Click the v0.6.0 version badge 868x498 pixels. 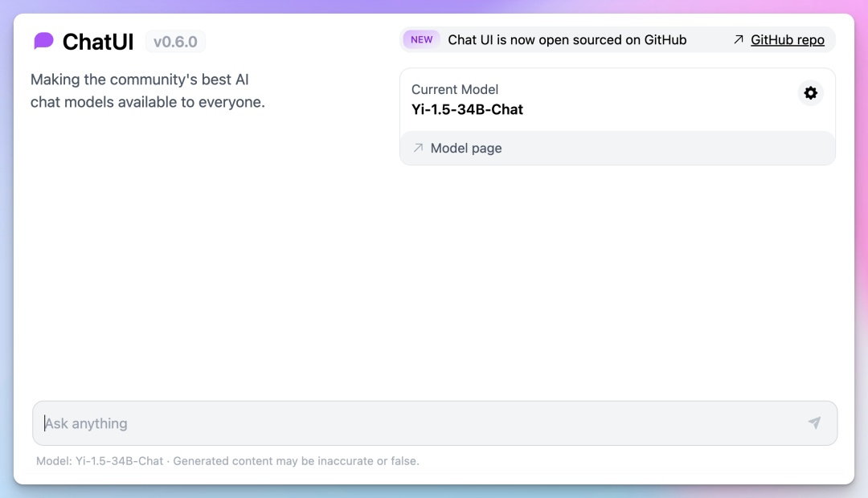pos(175,42)
